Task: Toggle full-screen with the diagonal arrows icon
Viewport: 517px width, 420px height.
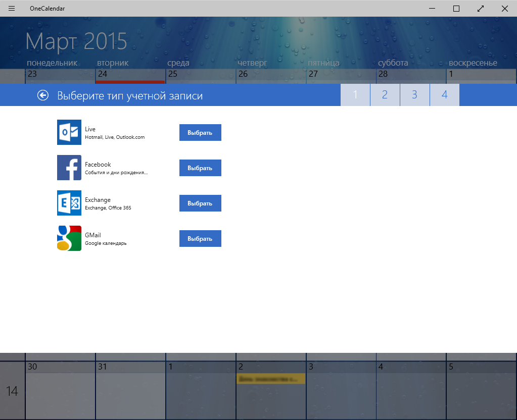Action: click(x=481, y=9)
